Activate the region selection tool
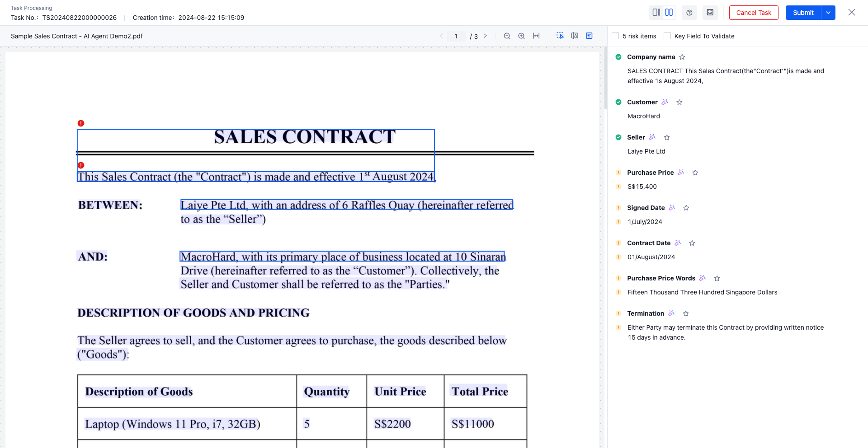The image size is (868, 448). point(560,36)
